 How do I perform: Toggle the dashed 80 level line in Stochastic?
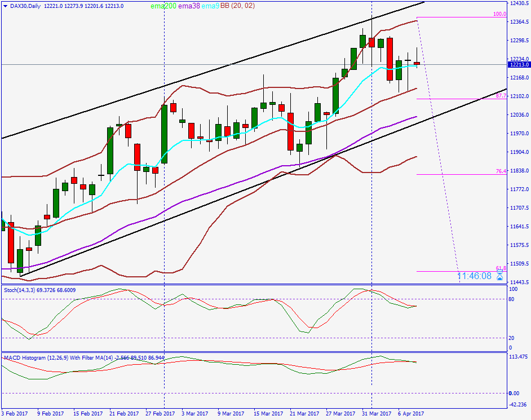[254, 298]
